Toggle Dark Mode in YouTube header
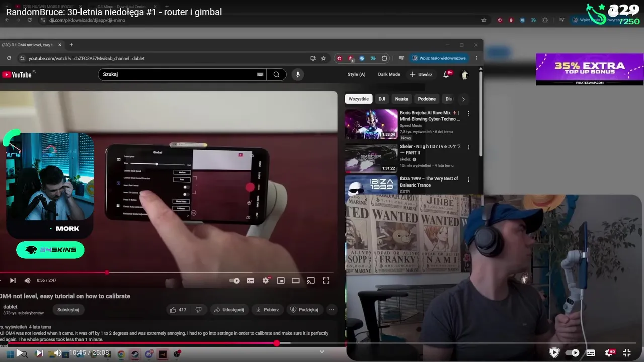 coord(389,74)
